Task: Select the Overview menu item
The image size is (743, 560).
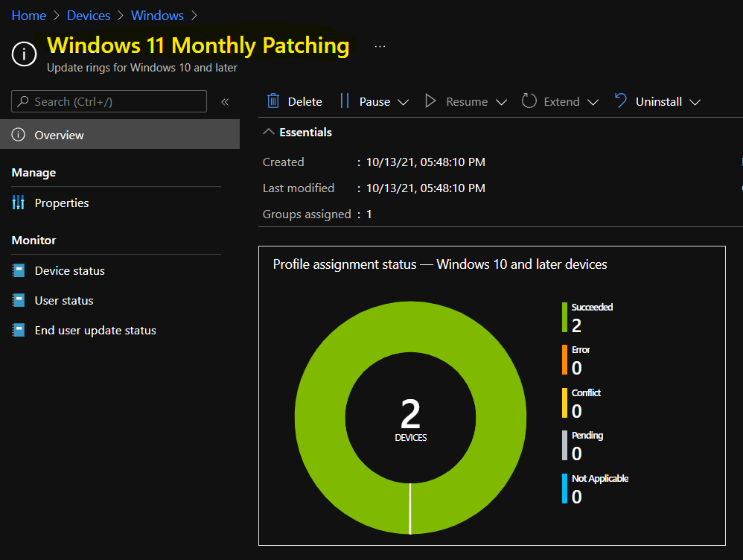Action: click(120, 135)
